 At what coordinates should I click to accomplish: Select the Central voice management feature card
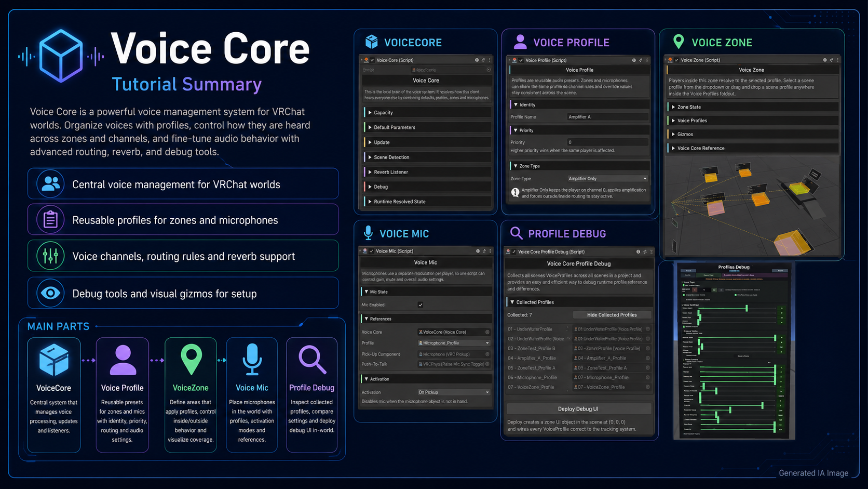[183, 184]
